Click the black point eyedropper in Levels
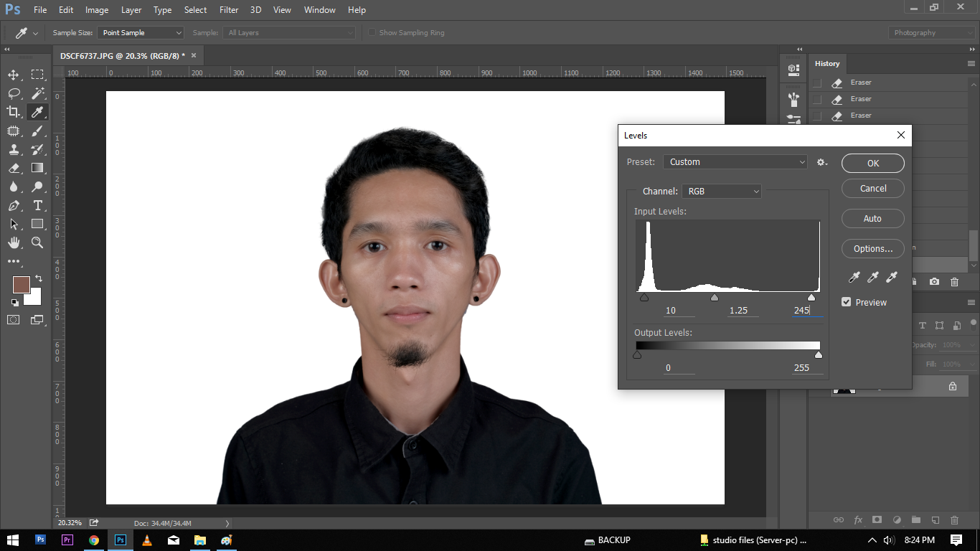Image resolution: width=980 pixels, height=551 pixels. pyautogui.click(x=854, y=278)
